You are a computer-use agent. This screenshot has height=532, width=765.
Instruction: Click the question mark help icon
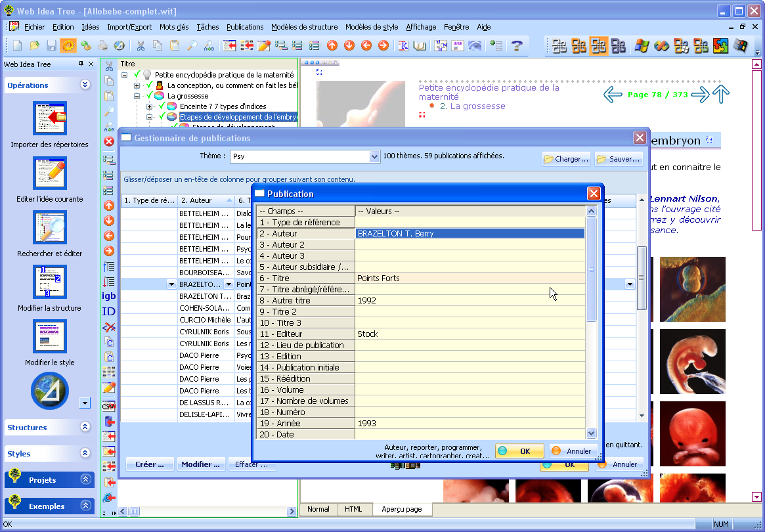point(517,46)
